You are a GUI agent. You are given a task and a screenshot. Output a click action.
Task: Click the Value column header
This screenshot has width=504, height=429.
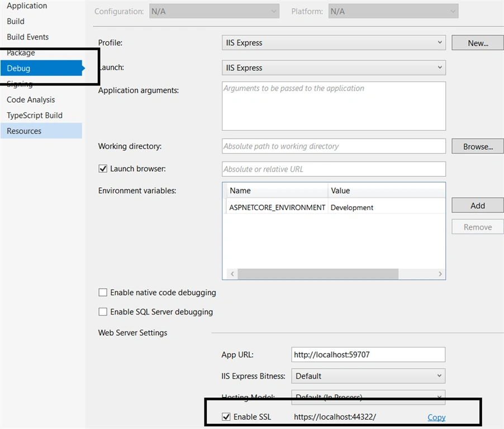(387, 190)
